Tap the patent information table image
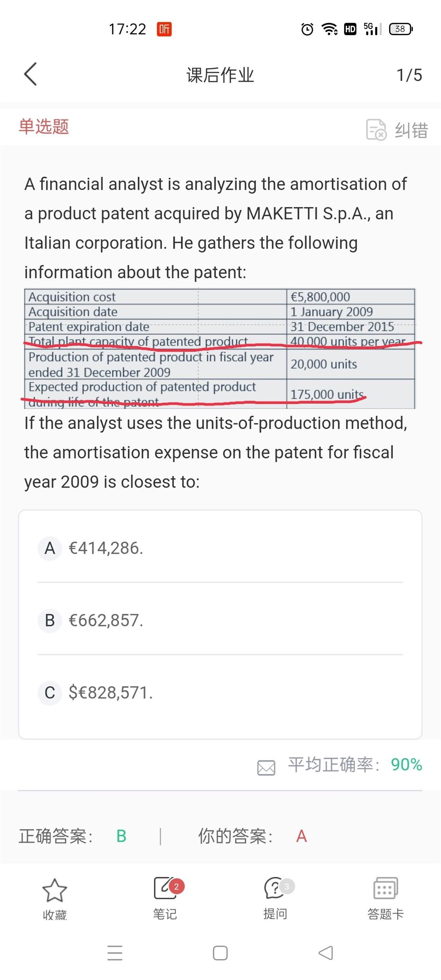 [220, 348]
